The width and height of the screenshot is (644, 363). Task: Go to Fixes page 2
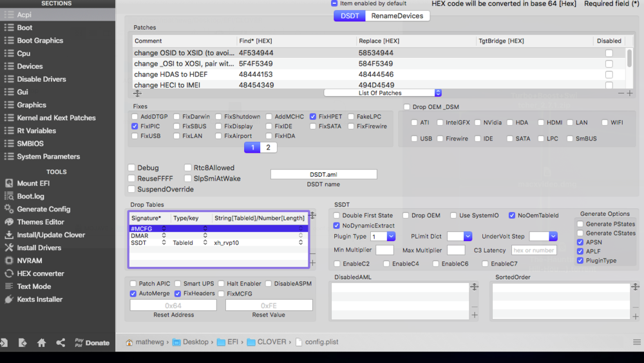[268, 148]
